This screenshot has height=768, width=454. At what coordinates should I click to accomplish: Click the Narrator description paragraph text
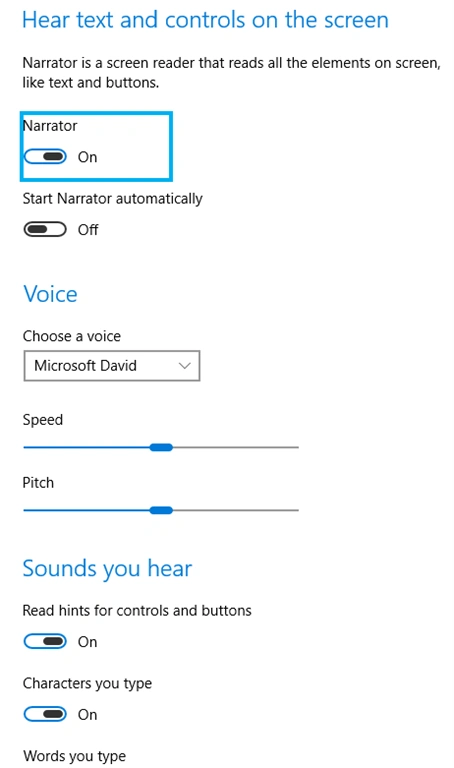[x=232, y=72]
